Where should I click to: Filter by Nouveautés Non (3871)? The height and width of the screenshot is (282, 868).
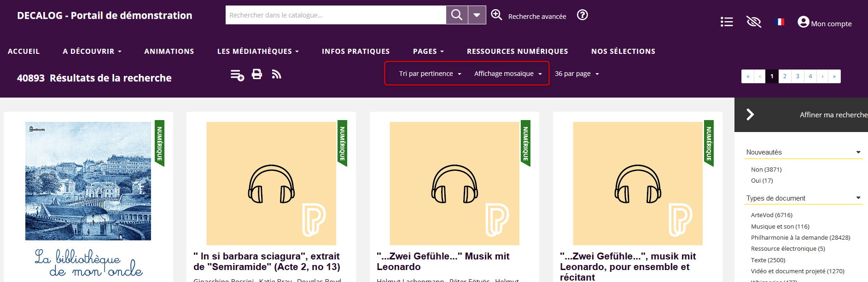(x=766, y=170)
